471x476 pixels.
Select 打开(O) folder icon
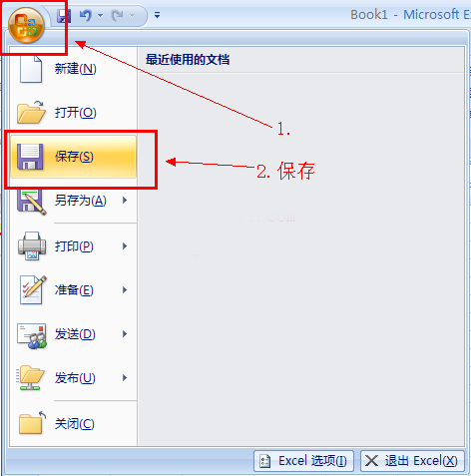click(x=31, y=113)
